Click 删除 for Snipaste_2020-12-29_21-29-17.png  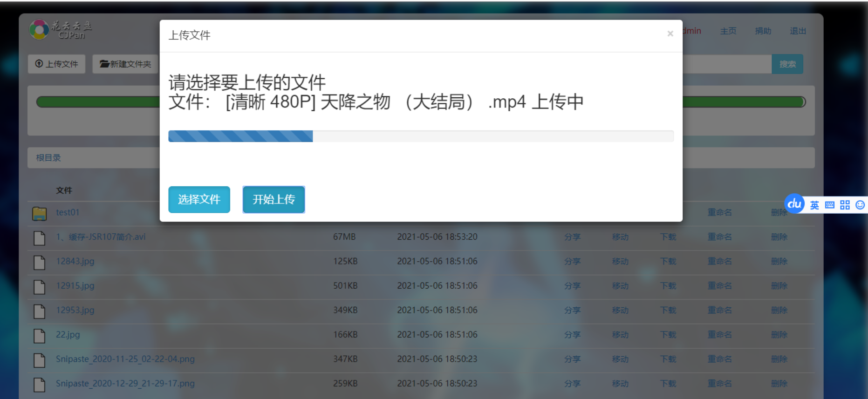click(x=779, y=383)
